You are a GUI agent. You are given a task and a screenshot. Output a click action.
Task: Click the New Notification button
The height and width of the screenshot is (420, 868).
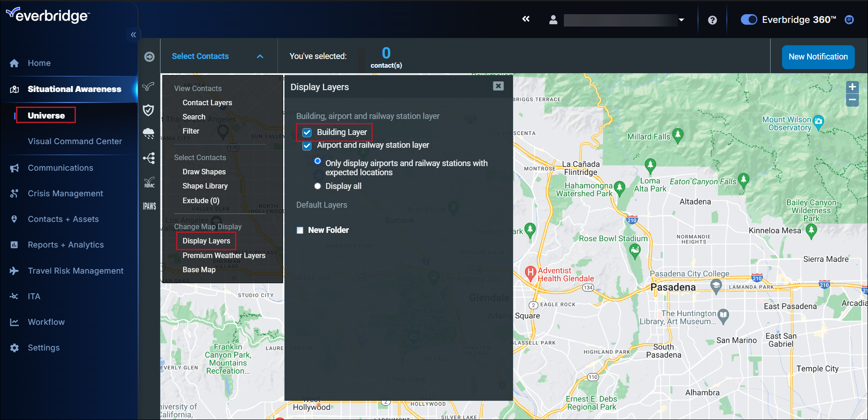point(818,57)
